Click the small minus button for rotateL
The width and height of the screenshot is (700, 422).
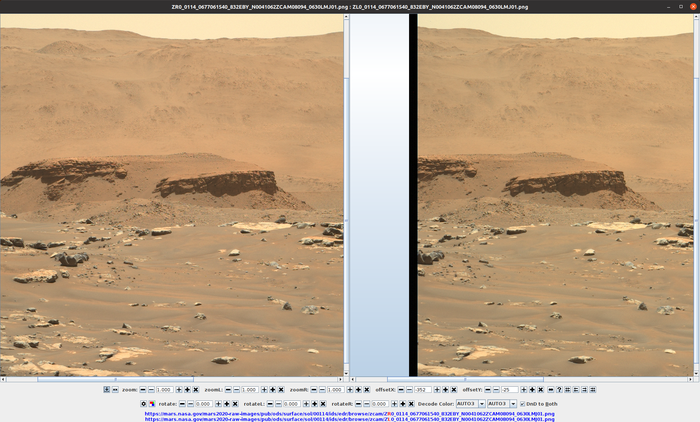pos(279,404)
